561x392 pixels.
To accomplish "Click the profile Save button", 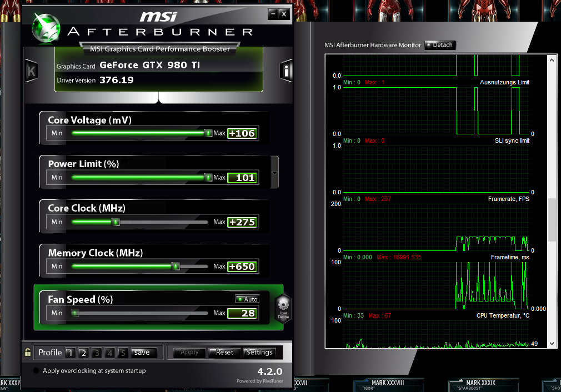I will coord(143,352).
